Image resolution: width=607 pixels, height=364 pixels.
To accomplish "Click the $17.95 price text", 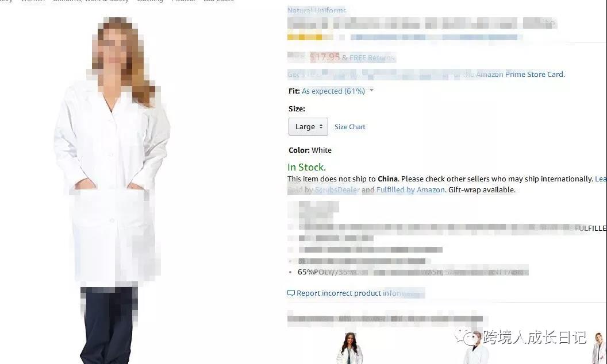I will tap(325, 57).
